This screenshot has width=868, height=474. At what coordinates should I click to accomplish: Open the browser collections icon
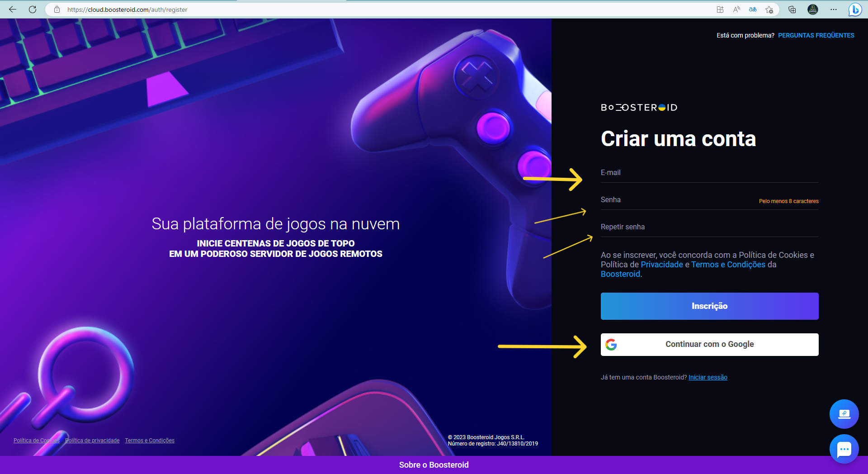click(x=792, y=9)
